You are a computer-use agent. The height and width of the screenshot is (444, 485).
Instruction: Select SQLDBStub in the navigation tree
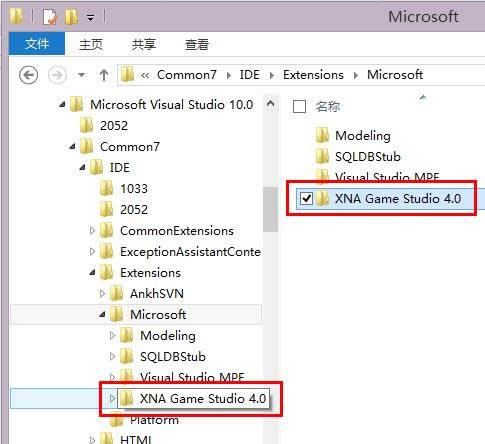173,357
